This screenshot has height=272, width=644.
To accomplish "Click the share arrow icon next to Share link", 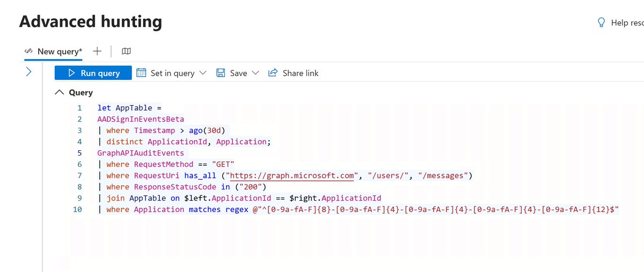I will (273, 72).
